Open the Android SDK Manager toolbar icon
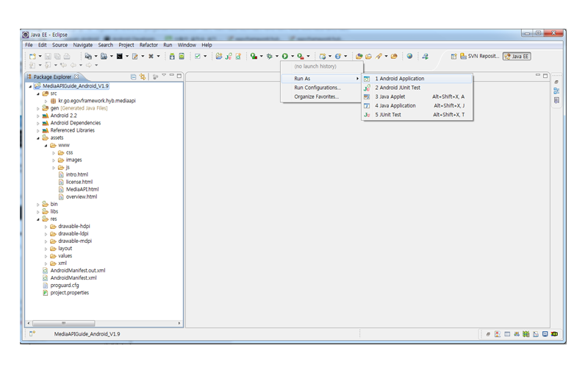Screen dimensions: 588x368 172,56
